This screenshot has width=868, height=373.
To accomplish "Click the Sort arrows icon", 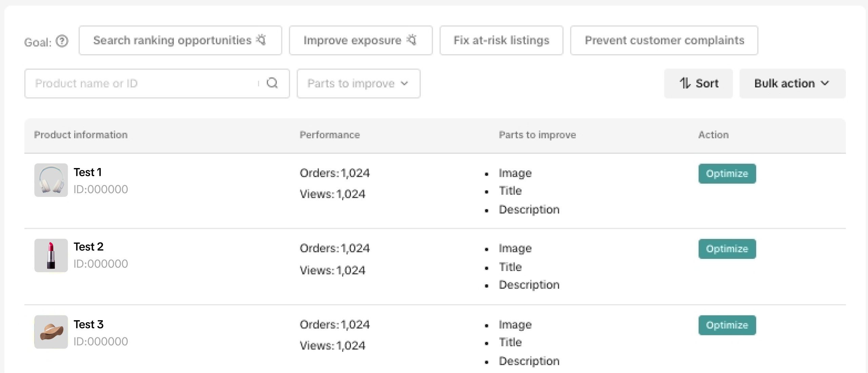I will pos(685,83).
